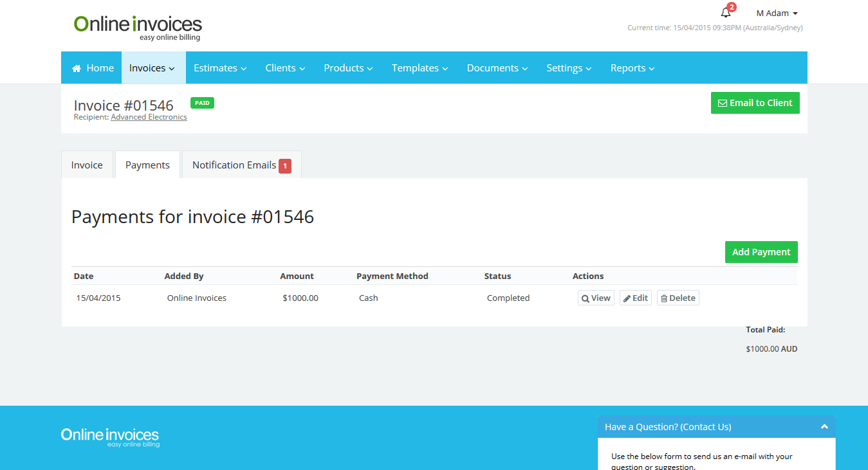868x470 pixels.
Task: Switch to the Invoice tab
Action: [87, 165]
